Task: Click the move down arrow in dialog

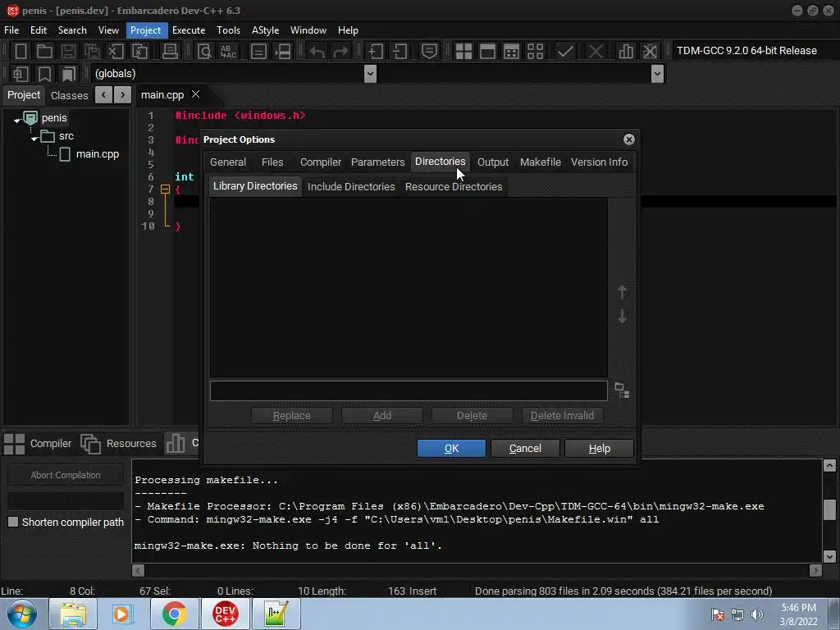Action: point(622,316)
